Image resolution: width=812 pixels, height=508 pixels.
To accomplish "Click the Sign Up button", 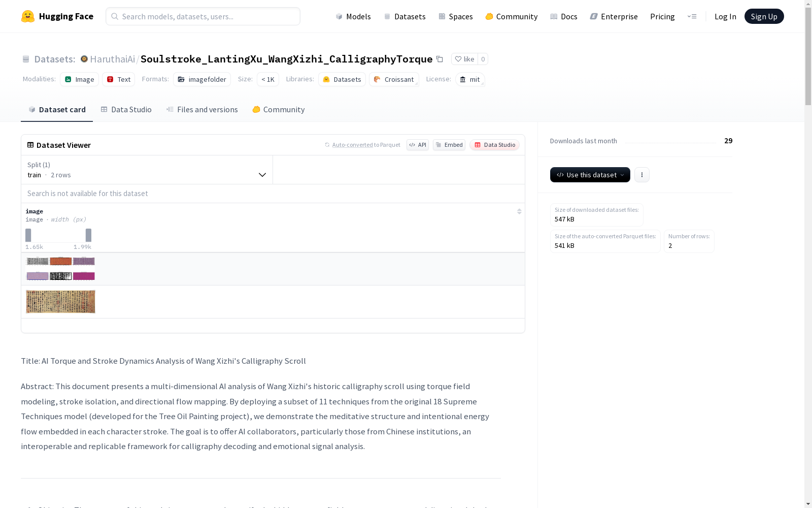I will click(764, 16).
